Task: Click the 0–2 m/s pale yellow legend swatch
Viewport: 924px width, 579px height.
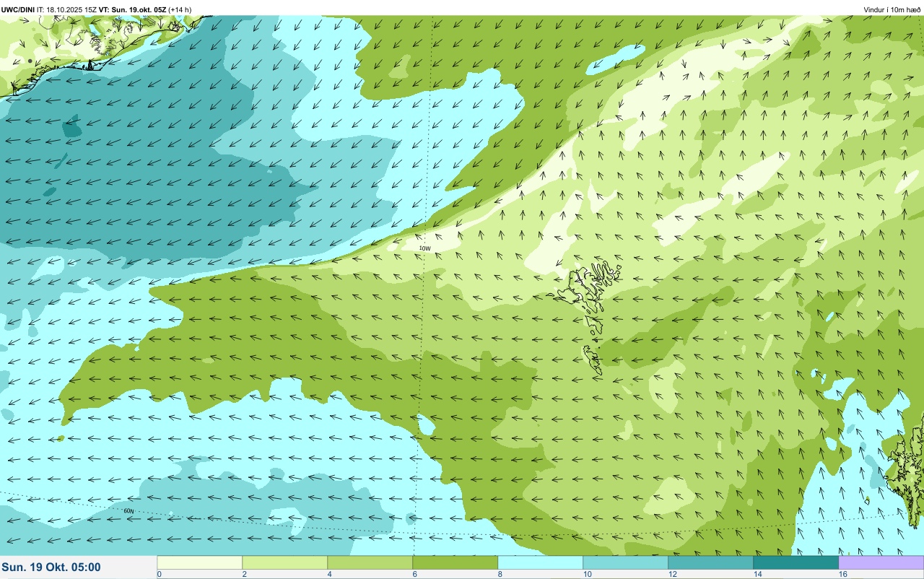Action: pos(200,562)
